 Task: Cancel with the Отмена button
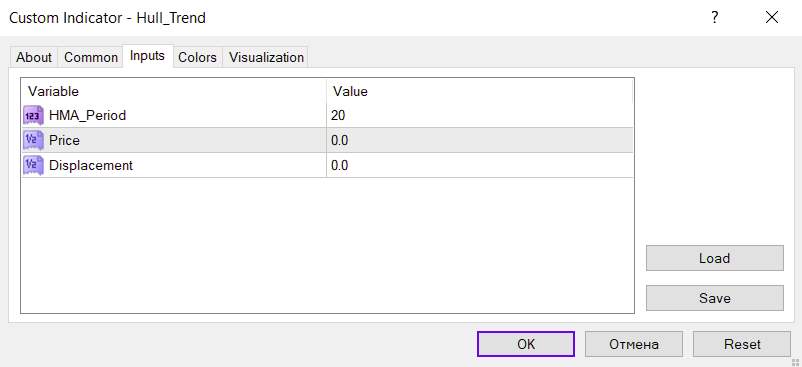(x=634, y=344)
